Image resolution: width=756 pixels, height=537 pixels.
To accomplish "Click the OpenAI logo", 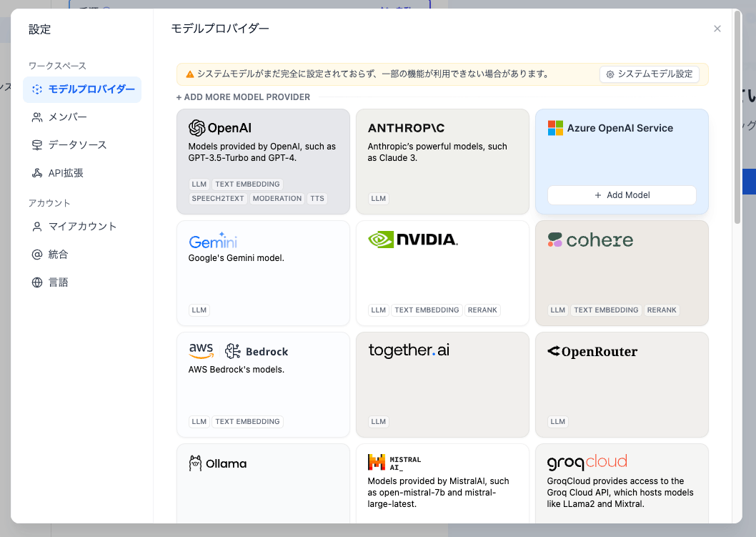I will point(220,128).
